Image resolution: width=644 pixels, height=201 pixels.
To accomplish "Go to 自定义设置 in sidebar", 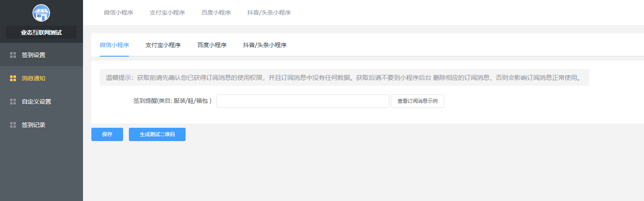I will point(41,102).
